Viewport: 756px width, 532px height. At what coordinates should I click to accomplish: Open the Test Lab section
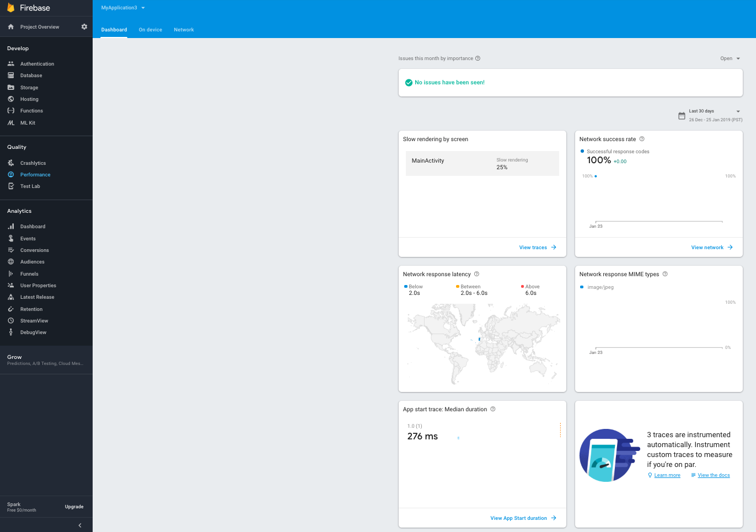pyautogui.click(x=31, y=186)
